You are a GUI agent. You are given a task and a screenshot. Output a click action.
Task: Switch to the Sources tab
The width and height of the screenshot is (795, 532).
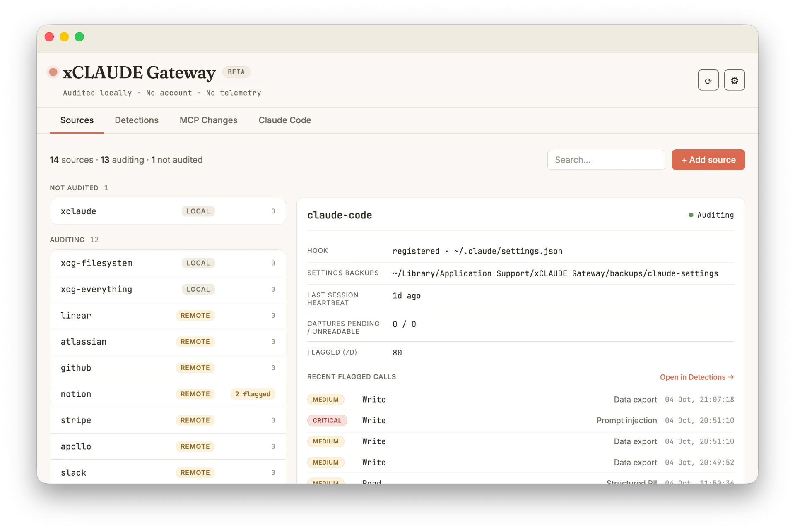tap(77, 120)
